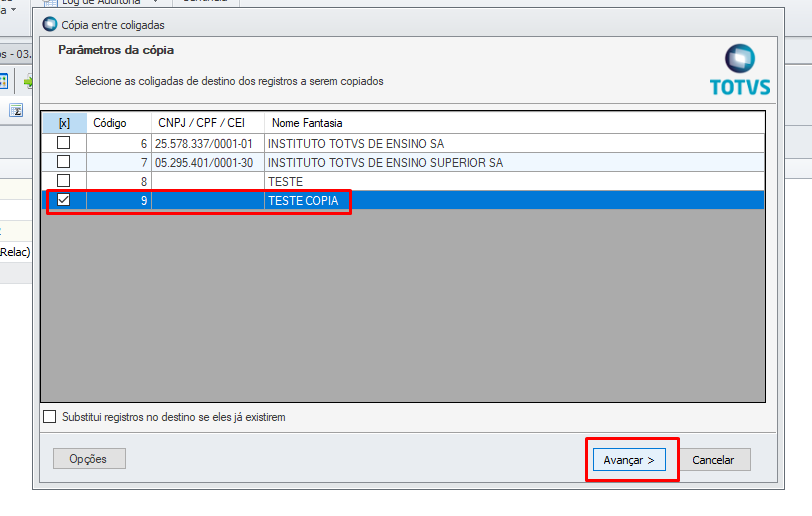Toggle 'Substitui registros no destino' checkbox

pos(50,417)
